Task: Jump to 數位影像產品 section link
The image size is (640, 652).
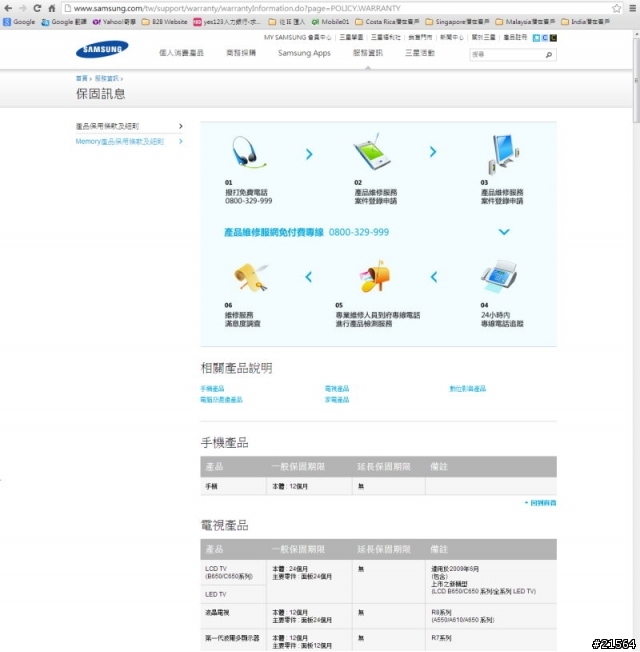Action: coord(467,388)
